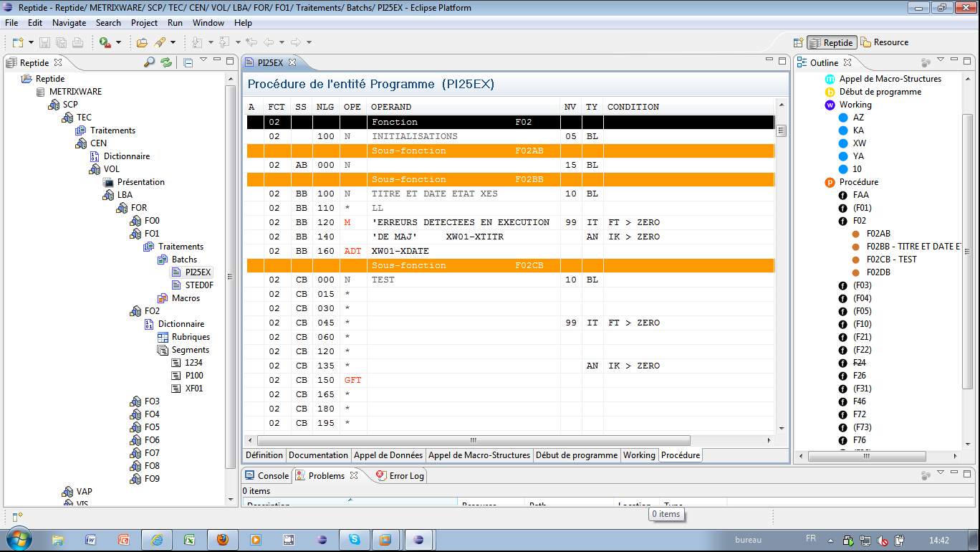Open the Reptide view menu triangle
The width and height of the screenshot is (980, 552).
tap(203, 60)
